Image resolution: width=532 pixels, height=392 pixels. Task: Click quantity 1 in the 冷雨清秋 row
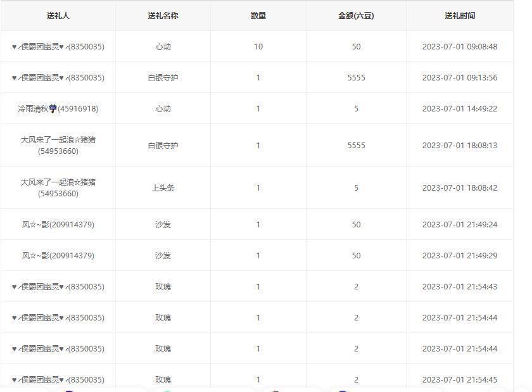[x=258, y=108]
